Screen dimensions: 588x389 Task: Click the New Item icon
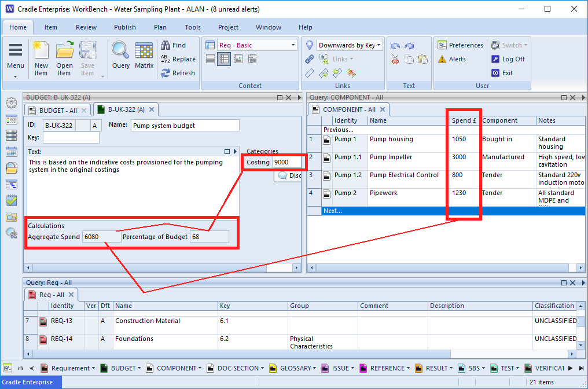(41, 51)
